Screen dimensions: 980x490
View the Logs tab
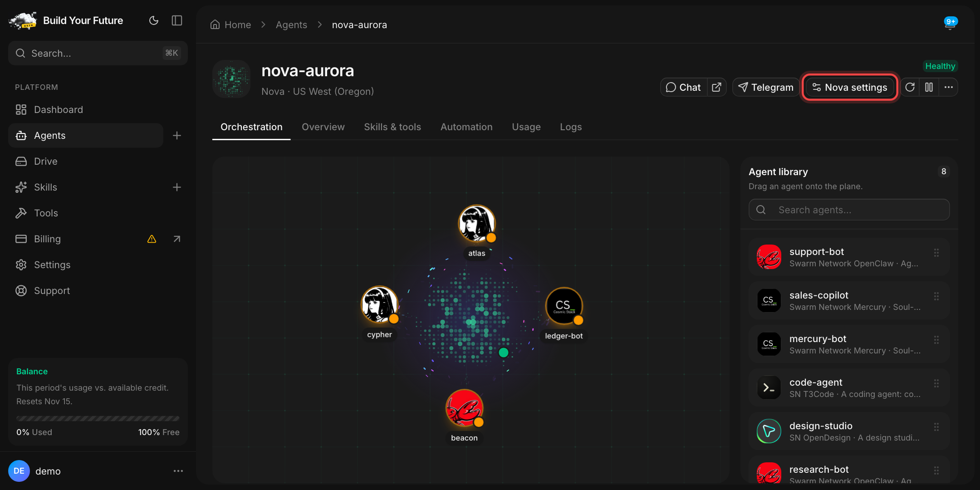(571, 127)
